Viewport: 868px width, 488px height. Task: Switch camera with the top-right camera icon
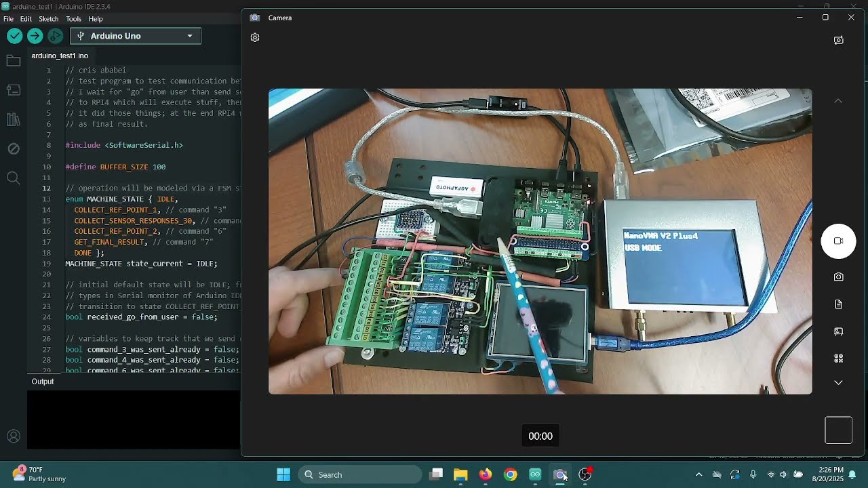839,40
